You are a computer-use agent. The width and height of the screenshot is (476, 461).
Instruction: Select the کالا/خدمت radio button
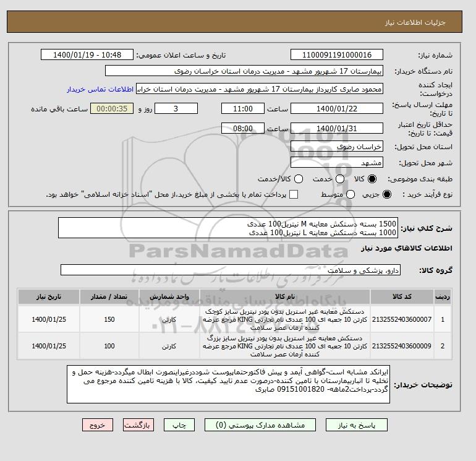(299, 179)
